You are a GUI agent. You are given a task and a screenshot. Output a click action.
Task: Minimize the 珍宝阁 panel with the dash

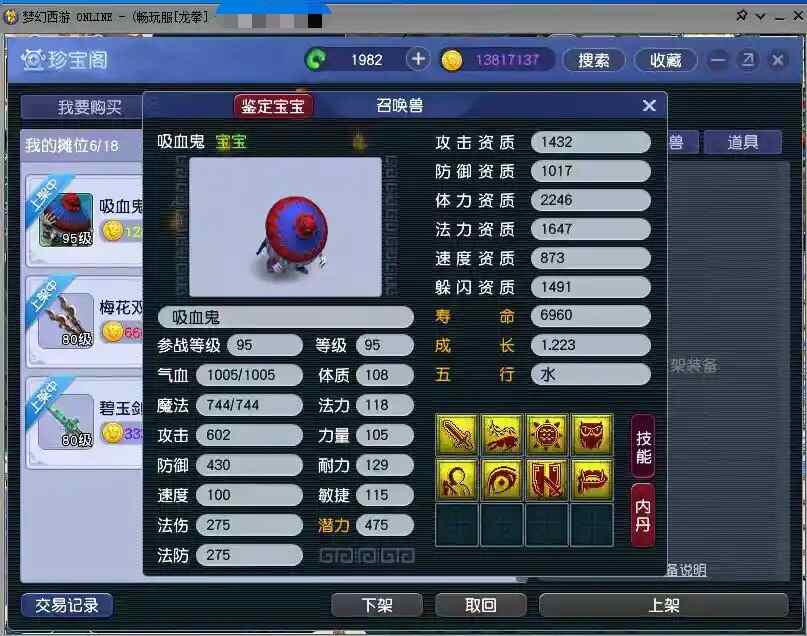point(718,60)
